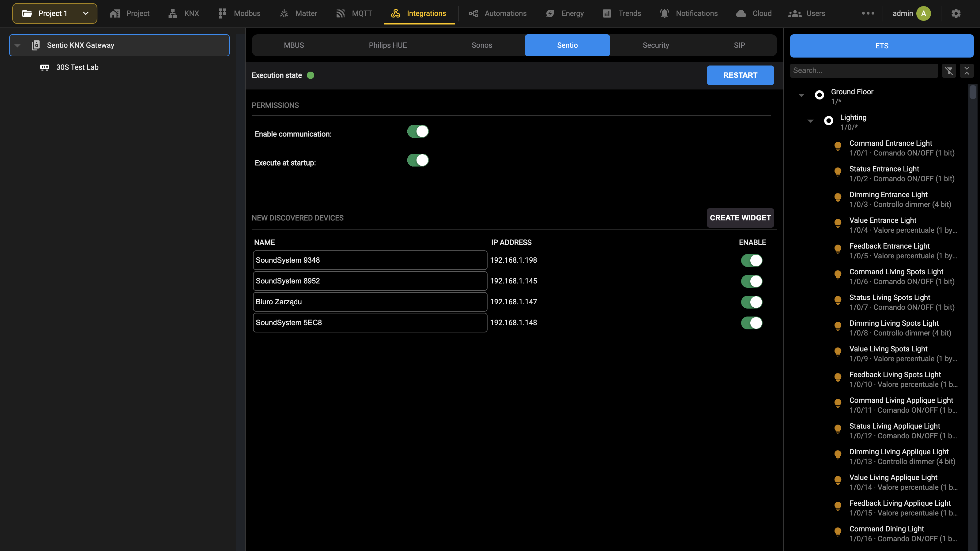The height and width of the screenshot is (551, 980).
Task: Switch to the Sonos tab
Action: [x=482, y=45]
